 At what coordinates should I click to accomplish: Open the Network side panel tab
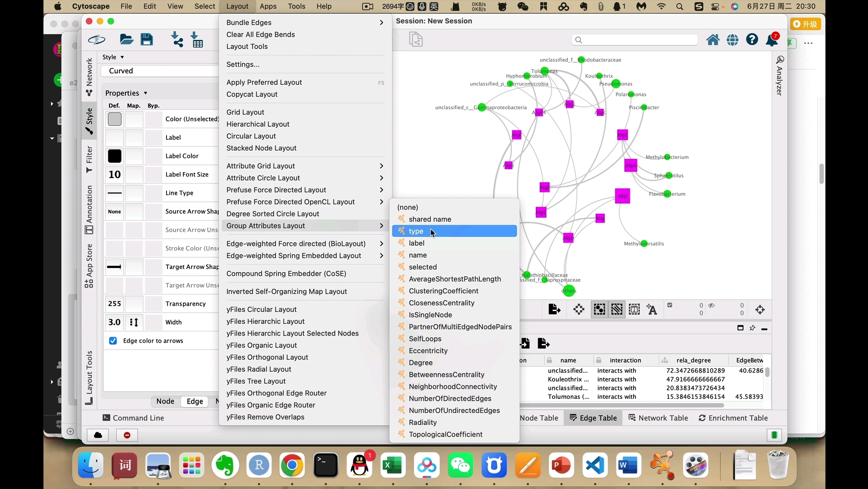coord(89,77)
